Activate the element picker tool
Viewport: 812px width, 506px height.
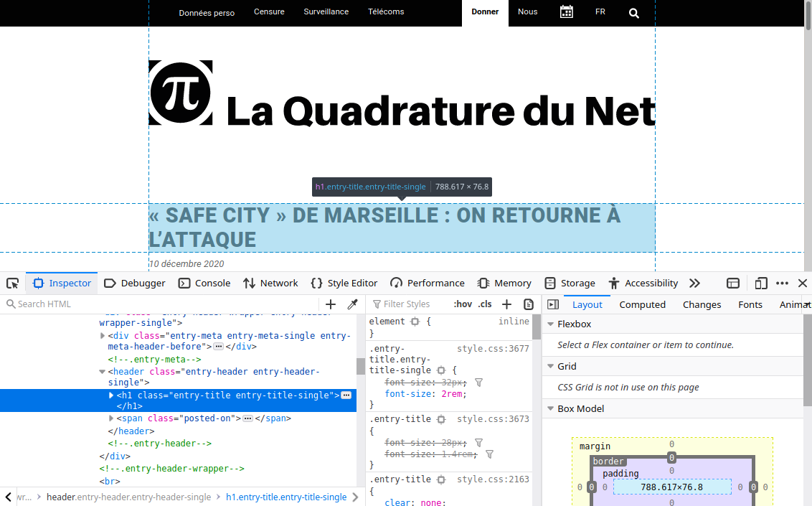coord(12,284)
